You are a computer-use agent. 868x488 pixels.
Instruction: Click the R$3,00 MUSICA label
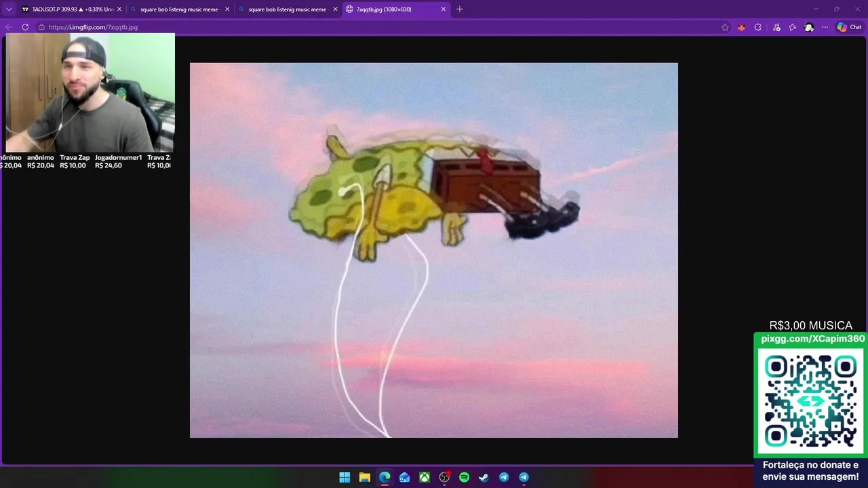tap(810, 325)
